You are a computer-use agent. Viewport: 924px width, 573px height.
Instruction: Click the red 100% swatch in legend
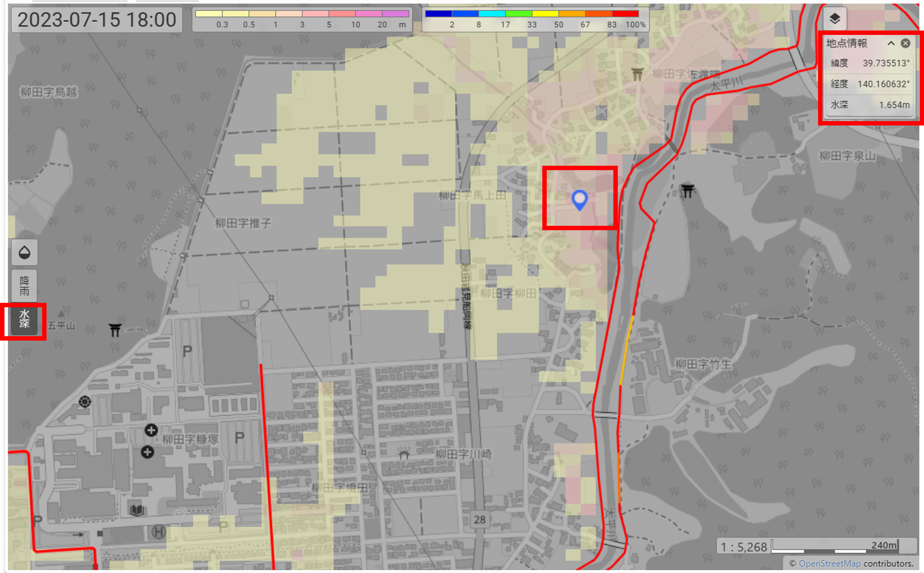[625, 14]
